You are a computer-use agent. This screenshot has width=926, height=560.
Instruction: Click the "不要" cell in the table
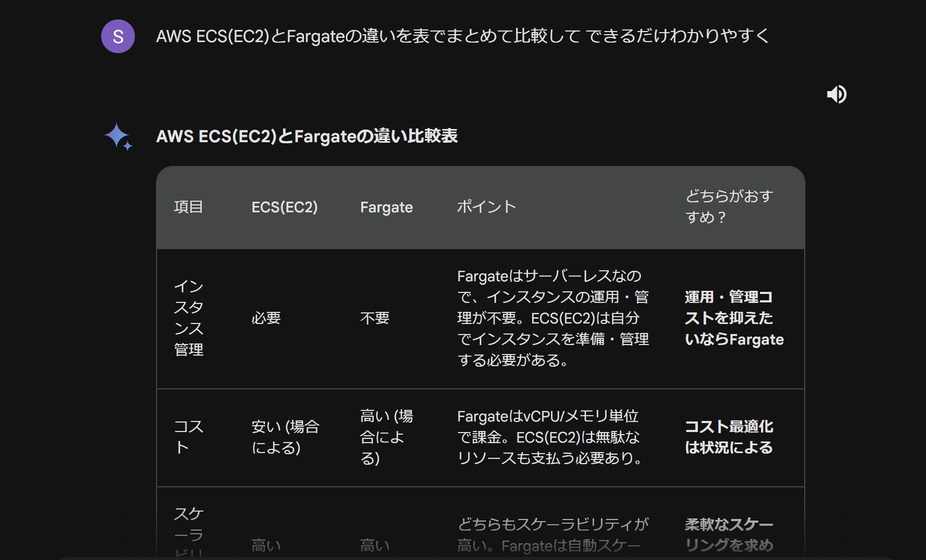[374, 318]
